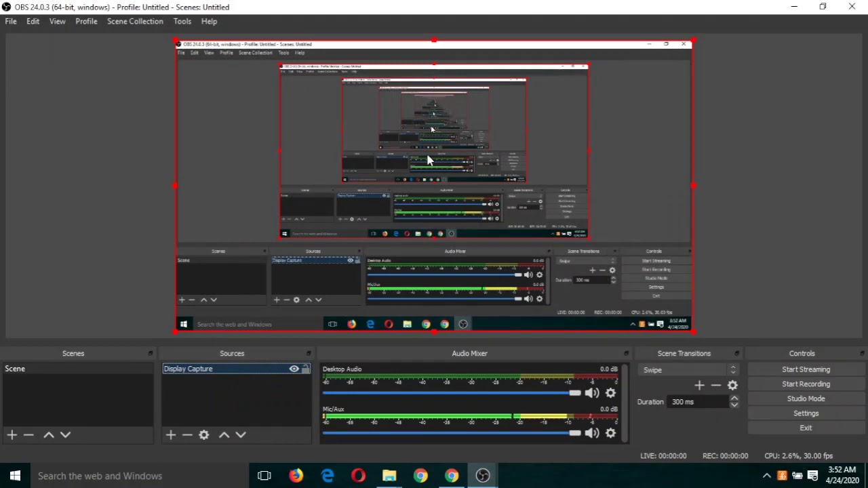Undock the Sources panel
The height and width of the screenshot is (488, 868).
(x=309, y=353)
